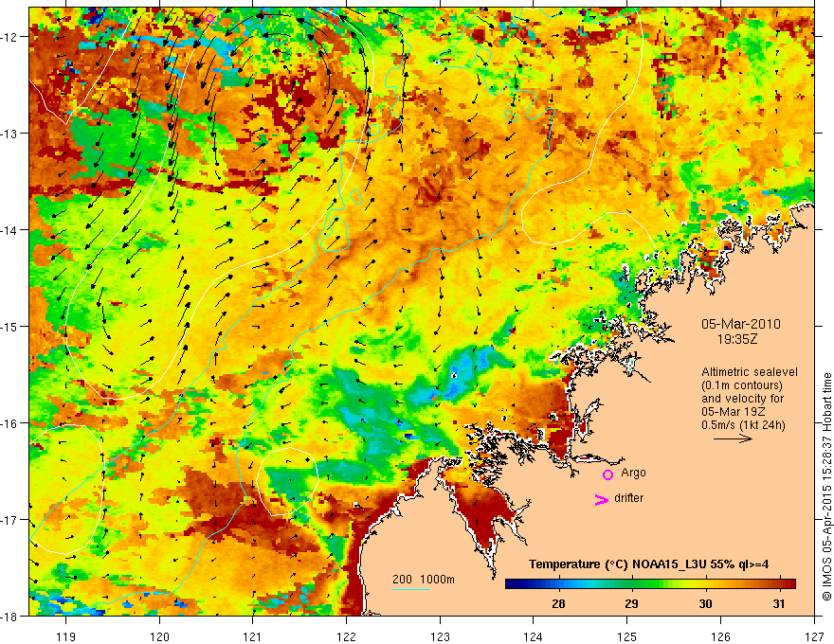Click the latitude -12 axis label

[9, 37]
